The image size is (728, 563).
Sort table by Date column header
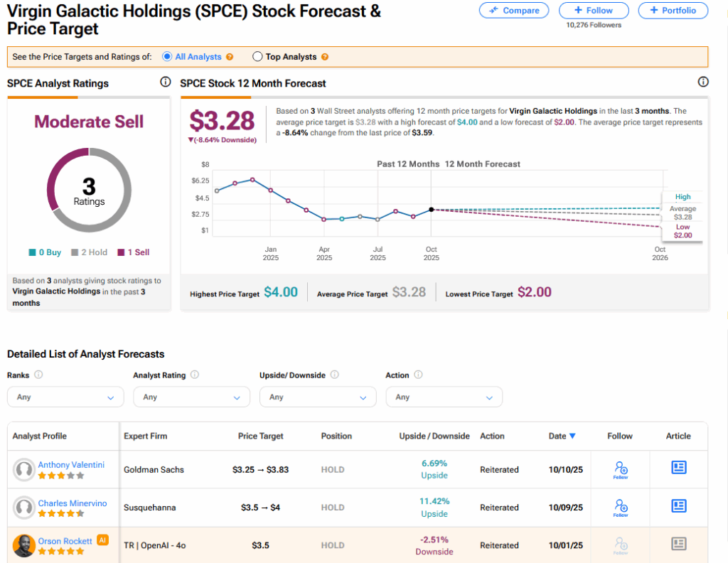[x=562, y=436]
